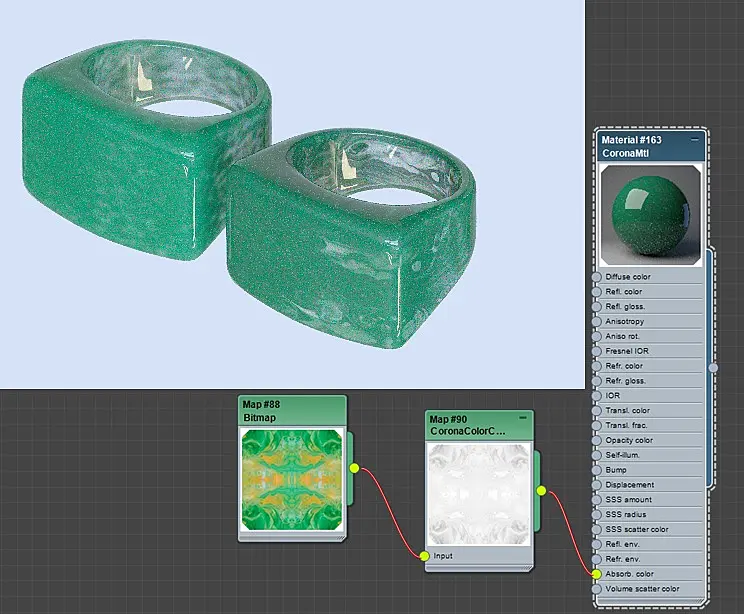The width and height of the screenshot is (744, 614).
Task: Select the Material #163 CoronaMtl header
Action: pyautogui.click(x=650, y=147)
